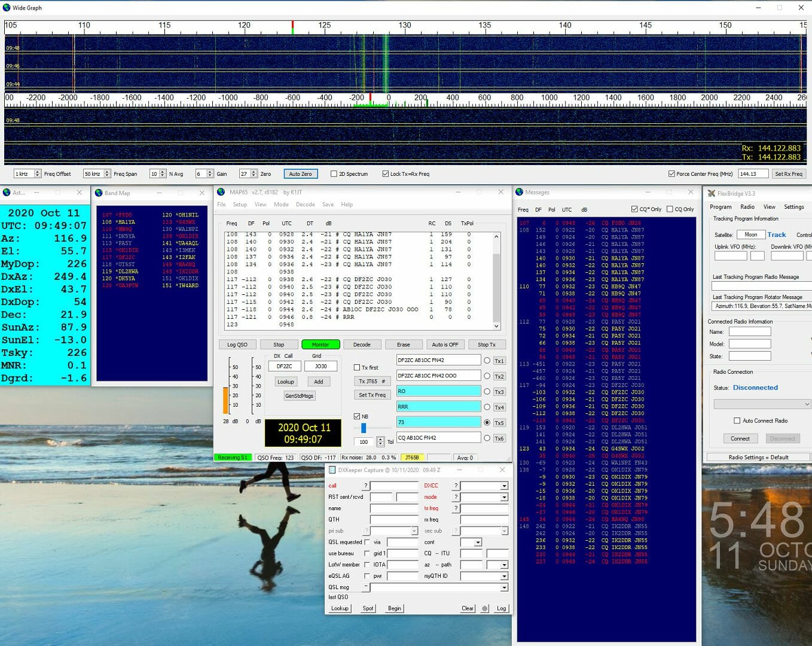Open the Radio menu in FlexBridge
812x646 pixels.
click(x=747, y=206)
